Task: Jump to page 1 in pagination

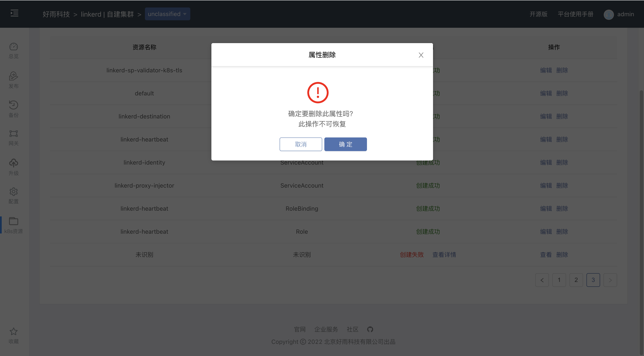Action: pyautogui.click(x=559, y=280)
